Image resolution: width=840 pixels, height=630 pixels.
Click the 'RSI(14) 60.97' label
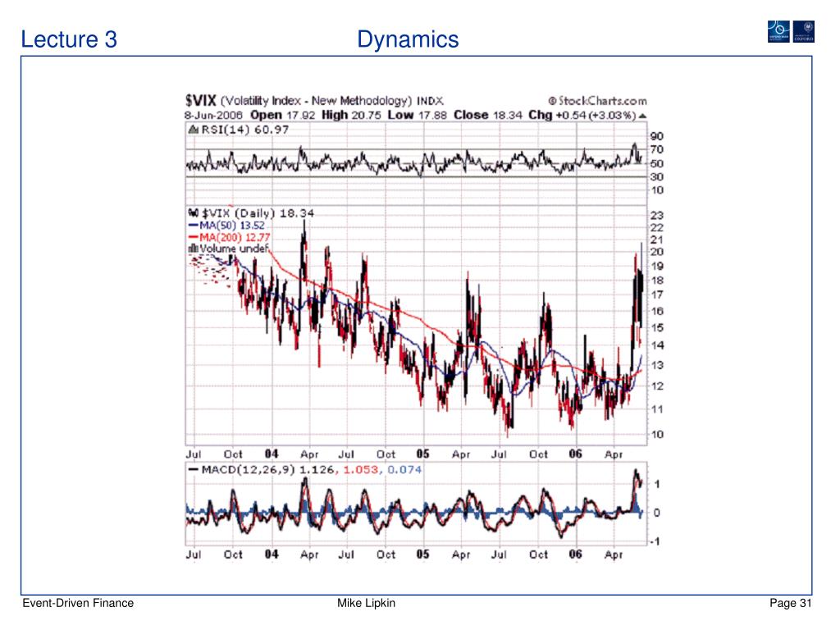point(244,130)
